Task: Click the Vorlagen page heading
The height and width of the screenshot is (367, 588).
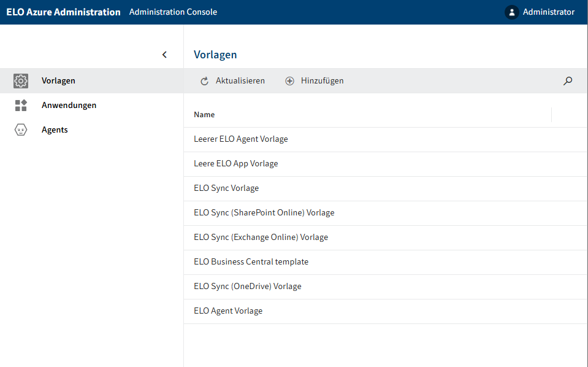Action: (215, 55)
